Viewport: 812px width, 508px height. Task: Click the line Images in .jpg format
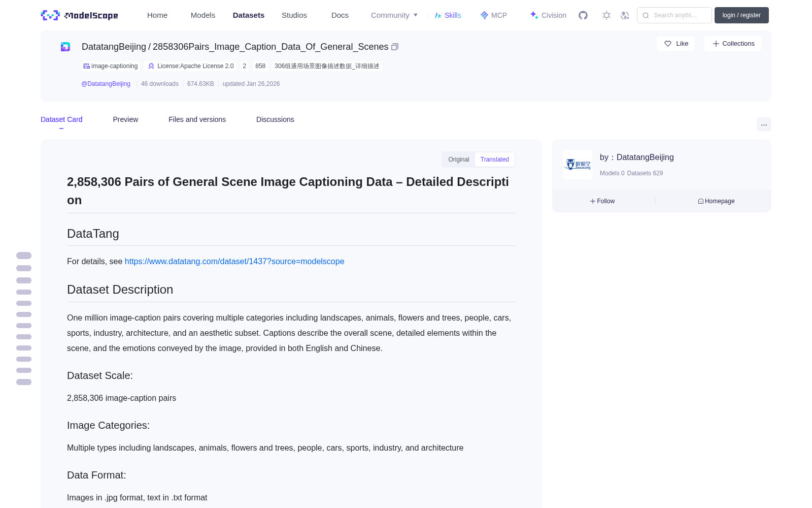137,497
